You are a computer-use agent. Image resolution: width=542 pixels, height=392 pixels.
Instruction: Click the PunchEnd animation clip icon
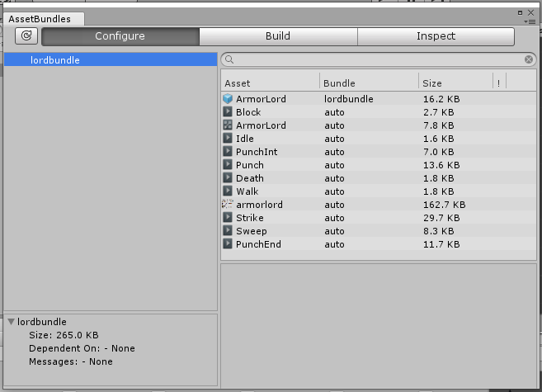(x=228, y=243)
